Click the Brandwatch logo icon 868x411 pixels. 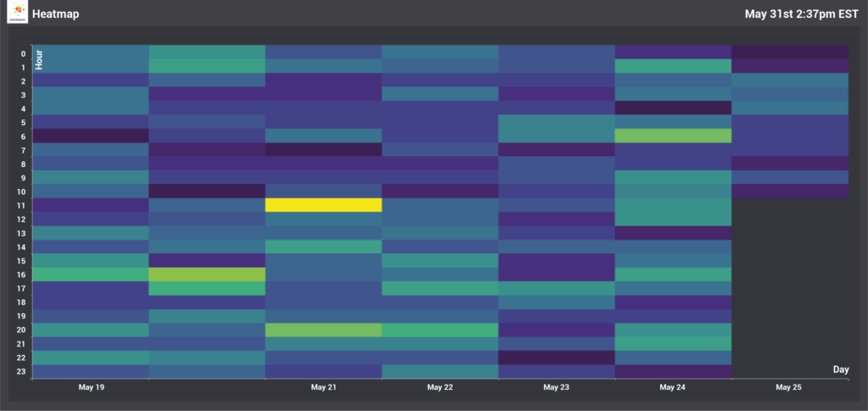tap(17, 13)
